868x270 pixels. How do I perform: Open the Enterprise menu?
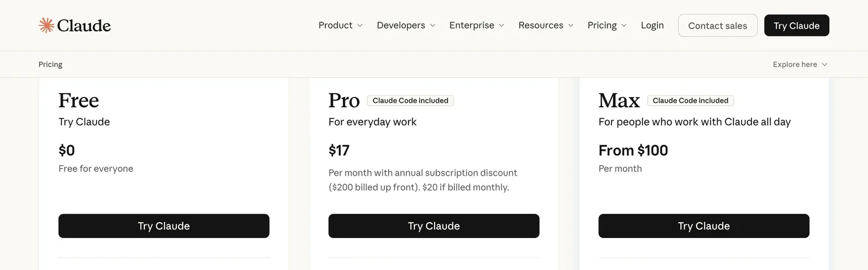click(x=477, y=25)
